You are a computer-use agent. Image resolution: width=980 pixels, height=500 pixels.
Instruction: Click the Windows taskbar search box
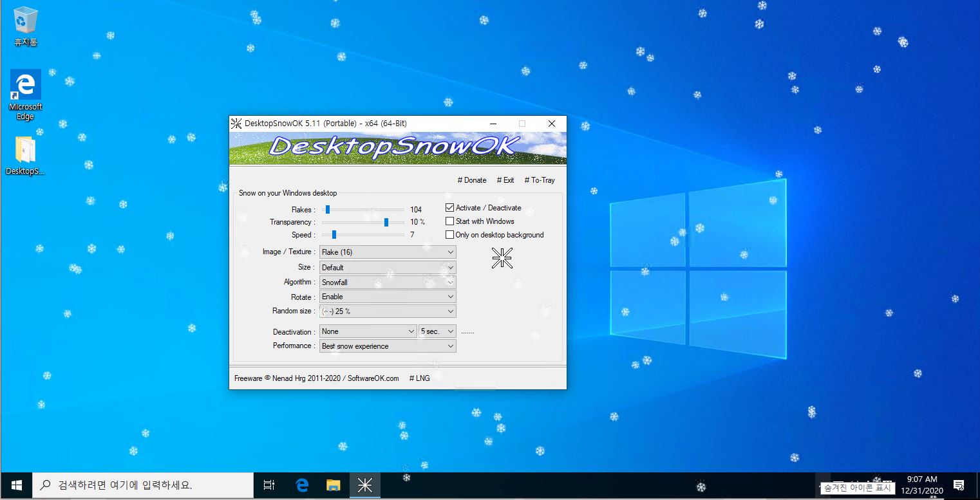coord(143,485)
